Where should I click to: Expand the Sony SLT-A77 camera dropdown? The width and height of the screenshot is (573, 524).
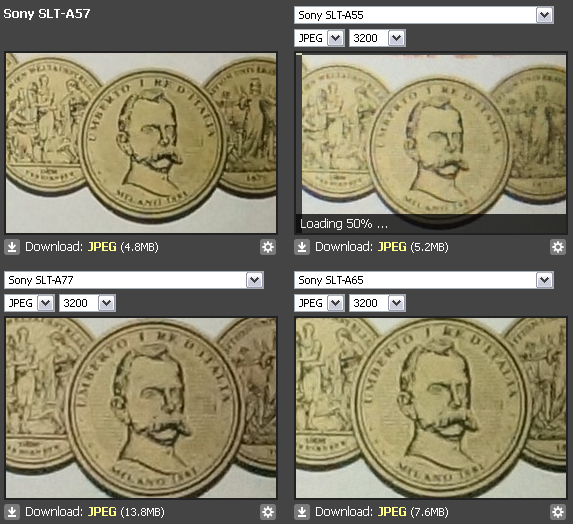click(134, 280)
